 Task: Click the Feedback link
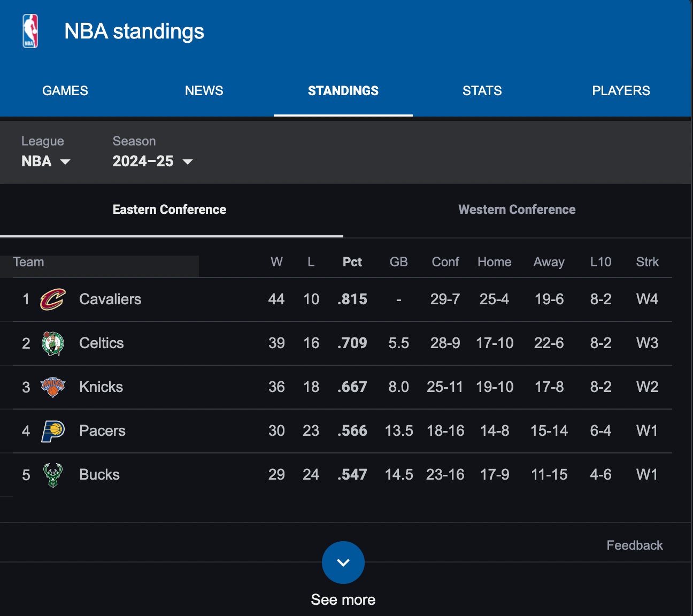[635, 545]
